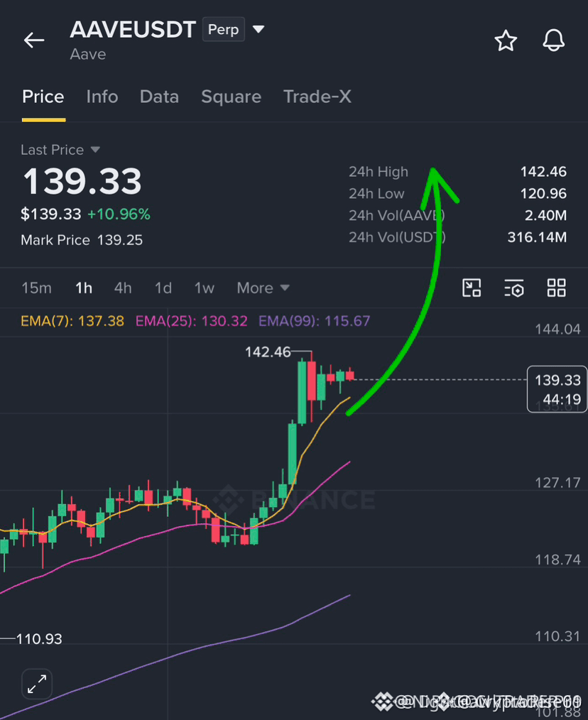Open the AAVEUSDT Perp pair selector arrow

click(258, 29)
